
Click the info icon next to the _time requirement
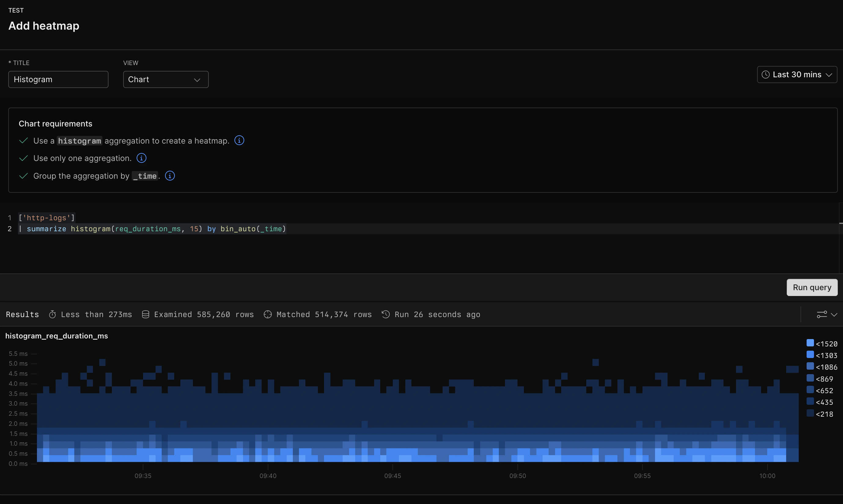coord(170,176)
